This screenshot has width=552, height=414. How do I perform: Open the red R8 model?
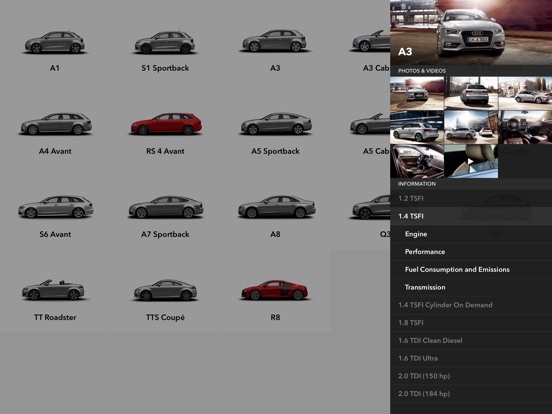coord(274,290)
